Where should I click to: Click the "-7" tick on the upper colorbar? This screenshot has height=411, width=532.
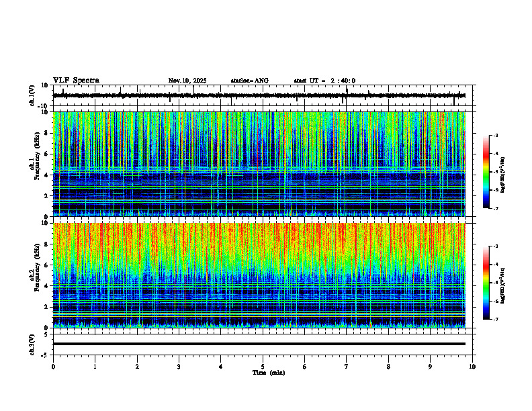click(495, 208)
